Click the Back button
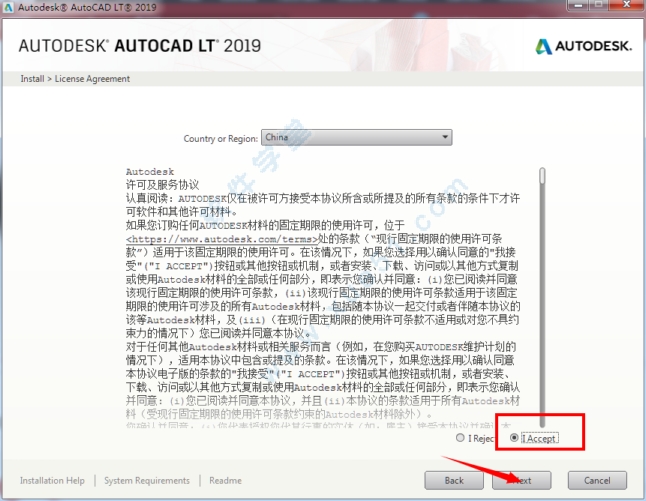This screenshot has width=646, height=501. 454,480
